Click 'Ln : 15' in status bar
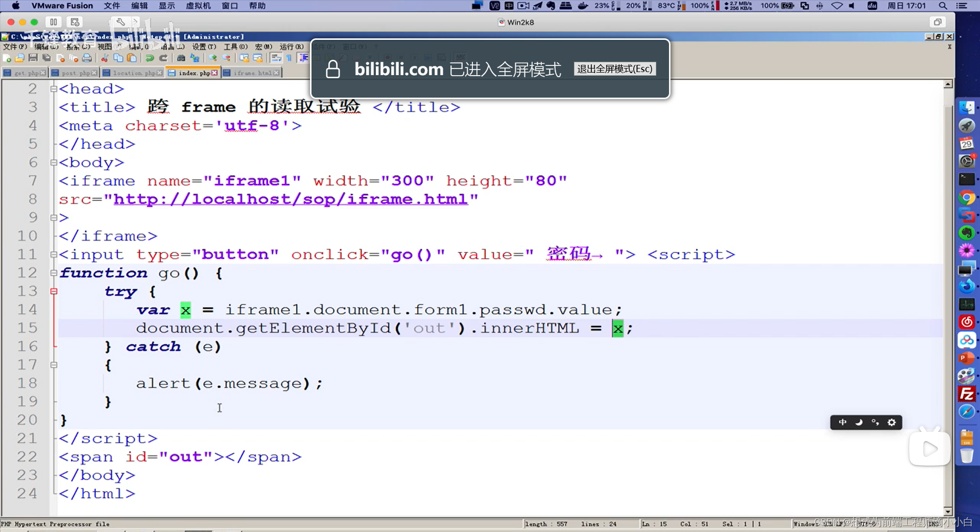 click(x=654, y=524)
